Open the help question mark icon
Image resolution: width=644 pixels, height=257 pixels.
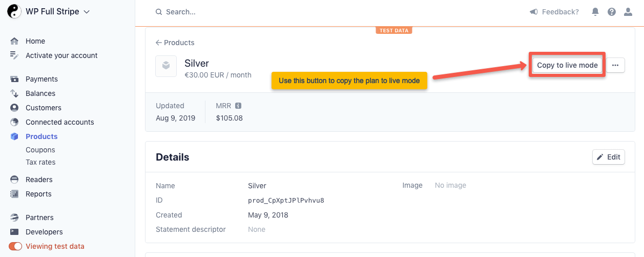(x=612, y=12)
